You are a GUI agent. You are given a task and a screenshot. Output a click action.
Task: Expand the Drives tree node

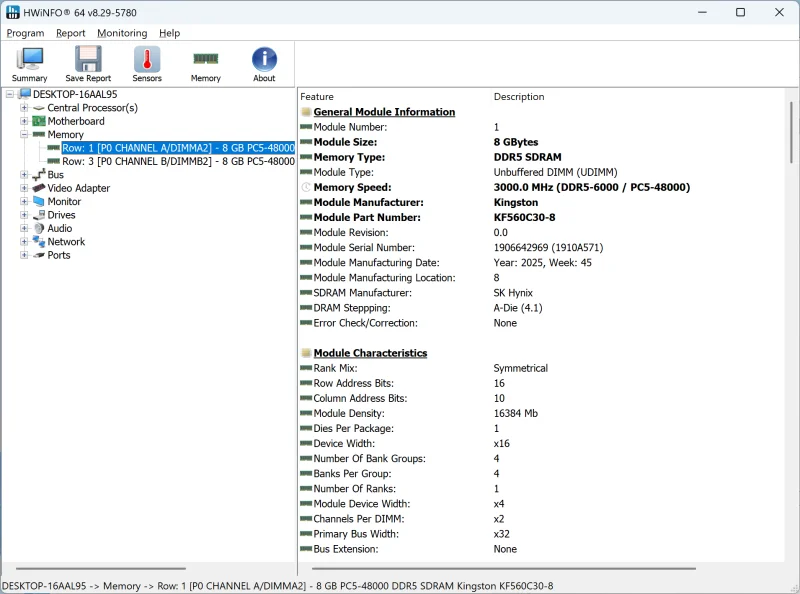coord(24,215)
